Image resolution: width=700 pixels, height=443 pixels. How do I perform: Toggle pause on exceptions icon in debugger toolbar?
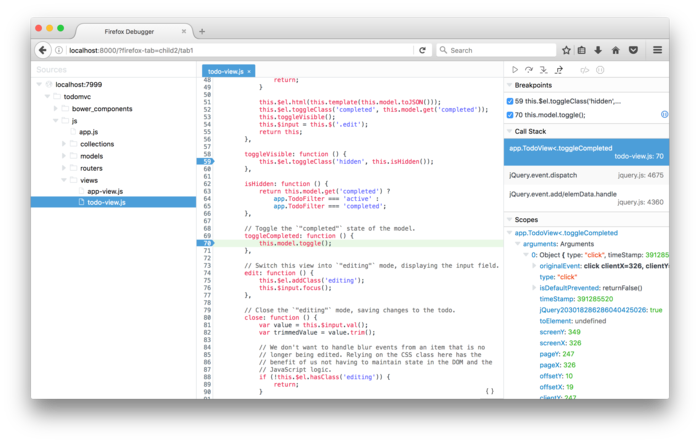pos(600,70)
